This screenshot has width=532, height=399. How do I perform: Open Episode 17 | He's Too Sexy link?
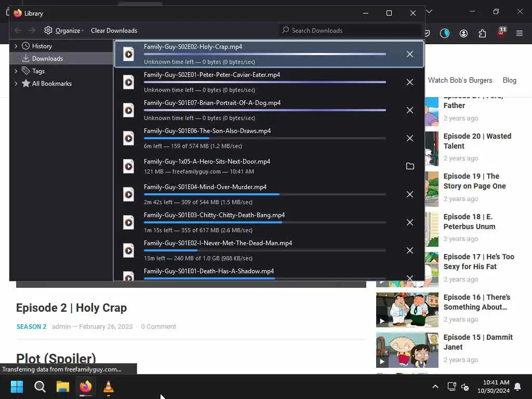(478, 262)
